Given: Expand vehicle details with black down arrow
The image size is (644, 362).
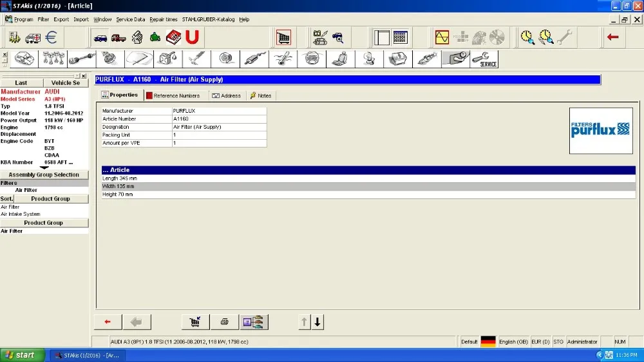Looking at the screenshot, I should [44, 167].
